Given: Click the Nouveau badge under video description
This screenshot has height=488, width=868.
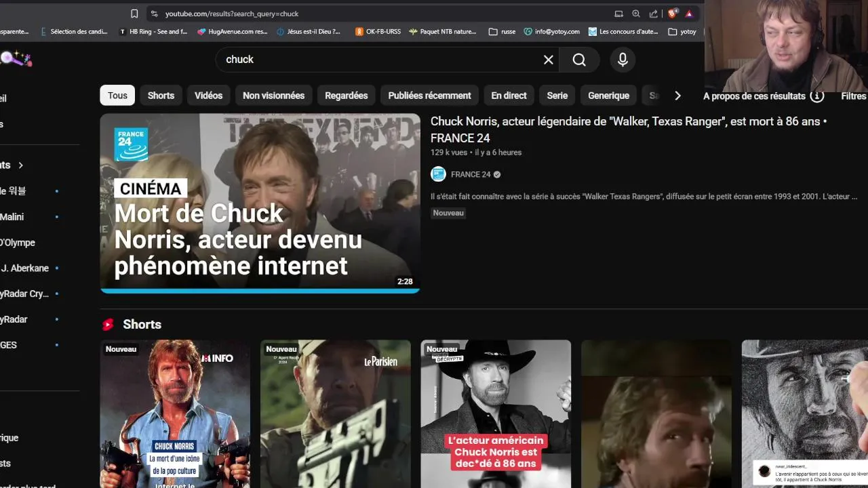Looking at the screenshot, I should [x=448, y=213].
